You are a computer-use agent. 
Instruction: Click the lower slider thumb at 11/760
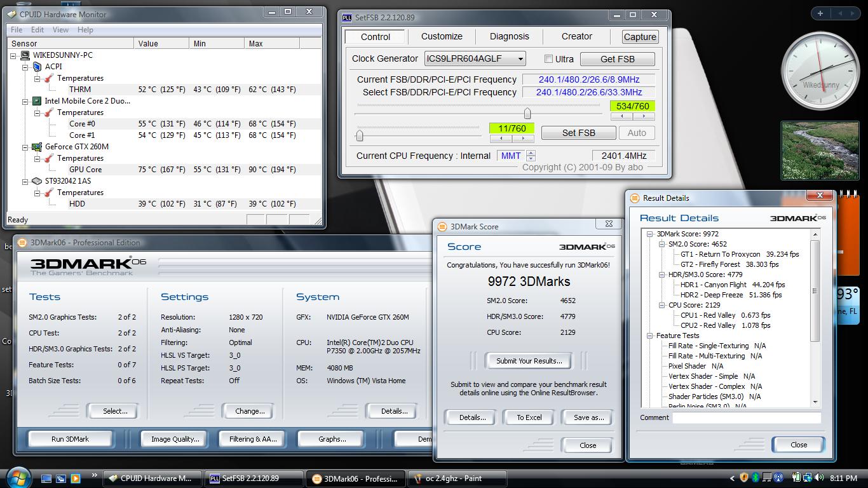coord(360,135)
